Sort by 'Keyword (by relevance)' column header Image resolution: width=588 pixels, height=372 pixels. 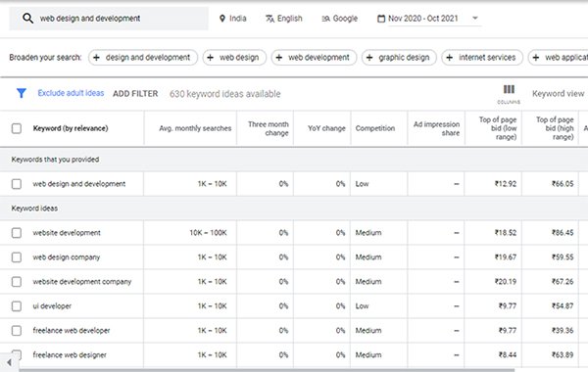71,128
